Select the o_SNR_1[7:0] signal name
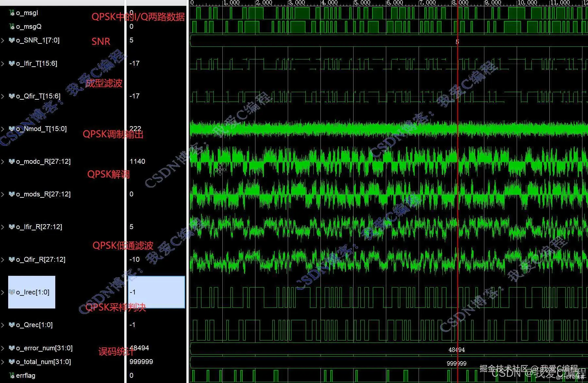The height and width of the screenshot is (383, 588). click(x=38, y=40)
